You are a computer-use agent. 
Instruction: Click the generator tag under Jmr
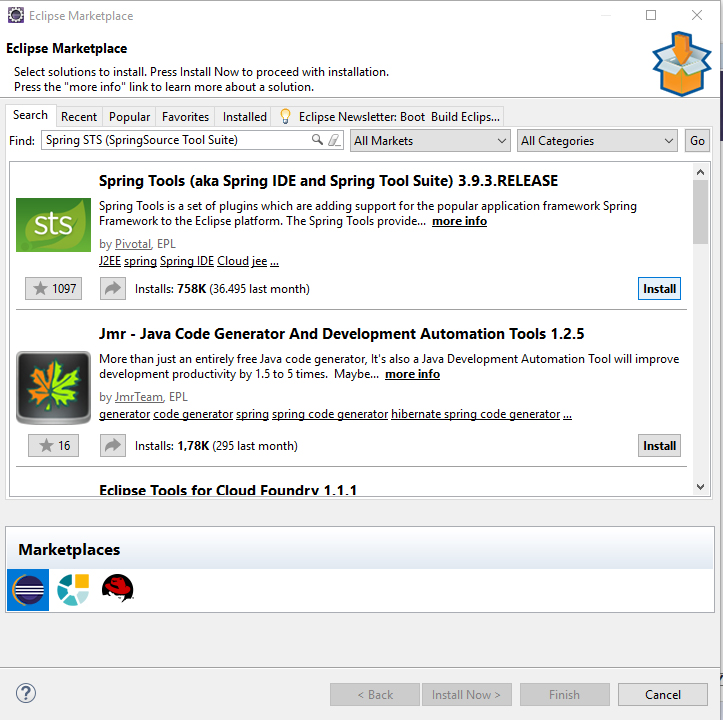(x=124, y=414)
